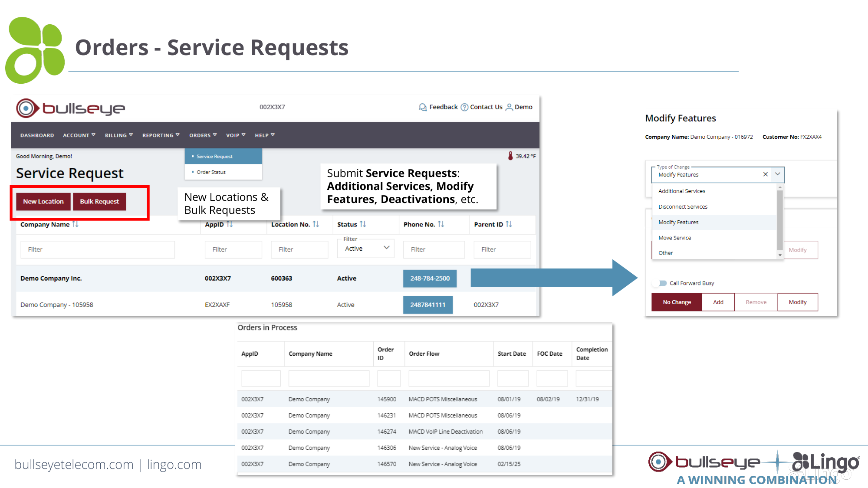Expand the VoIP menu
The image size is (868, 488).
(x=236, y=135)
